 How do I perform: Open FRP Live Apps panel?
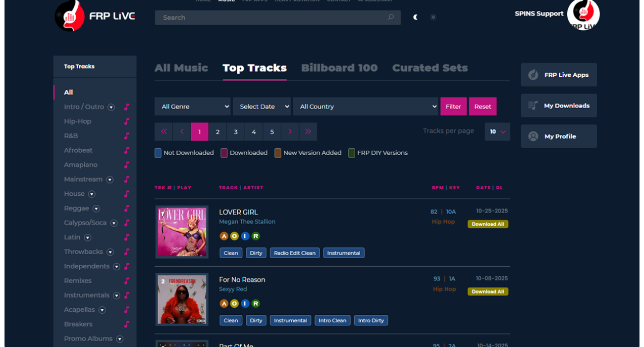(x=559, y=75)
